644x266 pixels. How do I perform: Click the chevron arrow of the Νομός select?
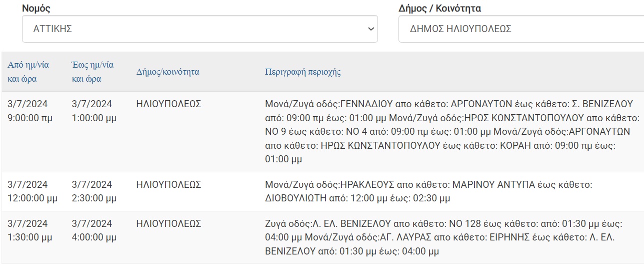[x=370, y=29]
